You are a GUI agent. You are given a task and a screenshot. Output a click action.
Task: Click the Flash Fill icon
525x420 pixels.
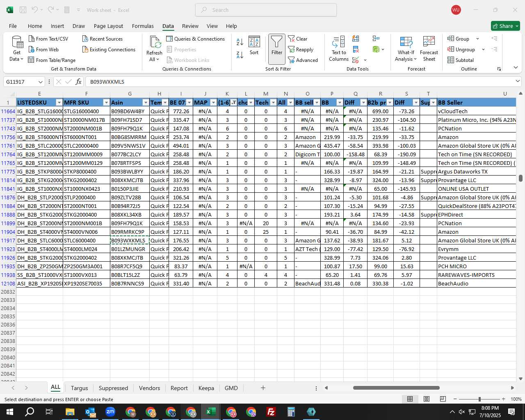356,39
